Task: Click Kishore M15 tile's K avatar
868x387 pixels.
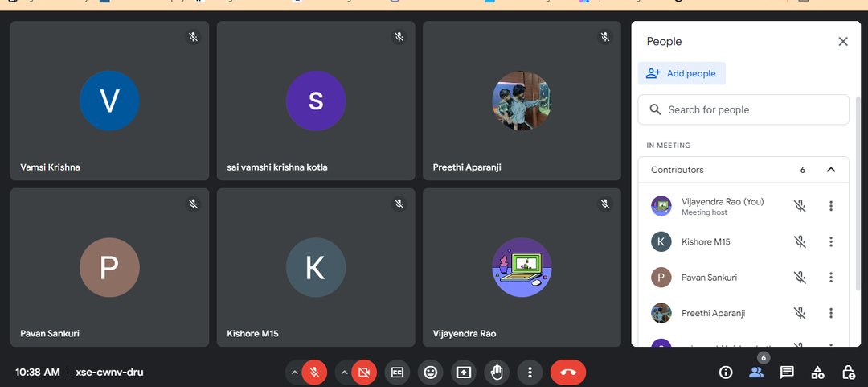Action: click(x=316, y=267)
